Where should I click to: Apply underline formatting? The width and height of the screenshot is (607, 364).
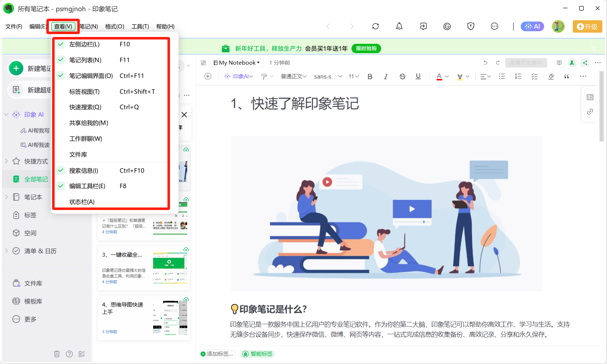click(x=418, y=76)
